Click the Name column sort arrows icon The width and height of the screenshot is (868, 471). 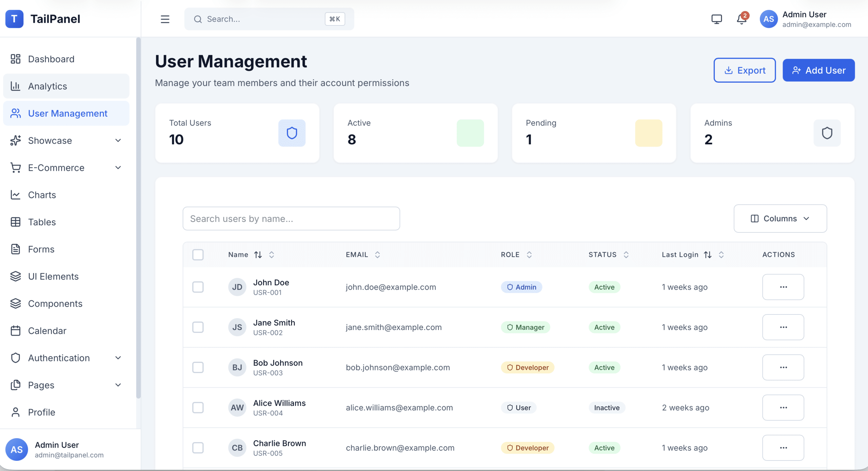pyautogui.click(x=258, y=255)
